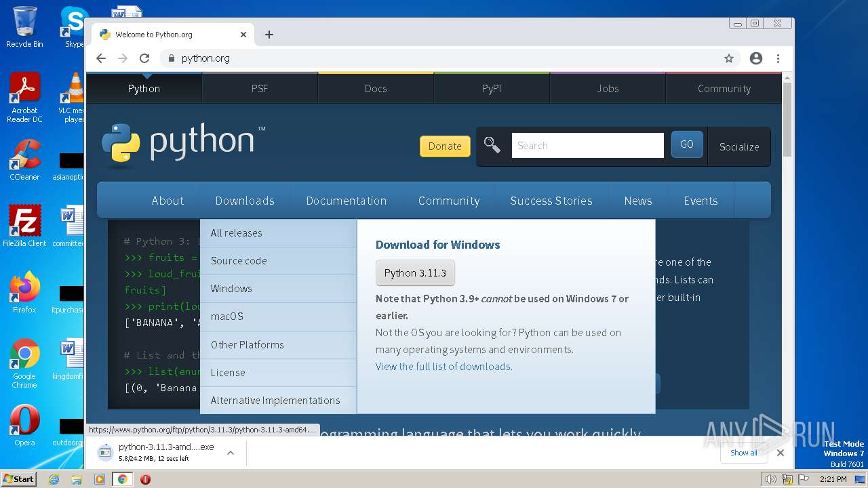Open a new browser tab

pyautogui.click(x=269, y=35)
